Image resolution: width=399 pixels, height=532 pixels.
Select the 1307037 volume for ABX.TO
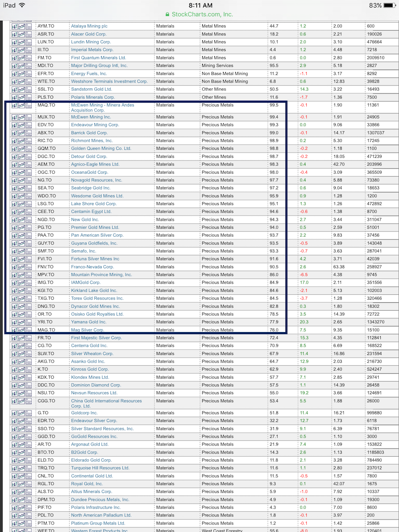tap(376, 133)
